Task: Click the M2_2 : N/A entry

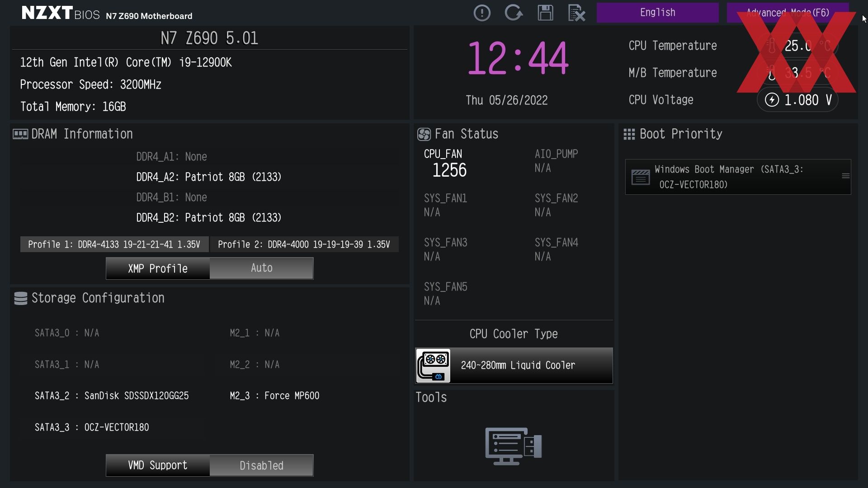Action: coord(255,365)
